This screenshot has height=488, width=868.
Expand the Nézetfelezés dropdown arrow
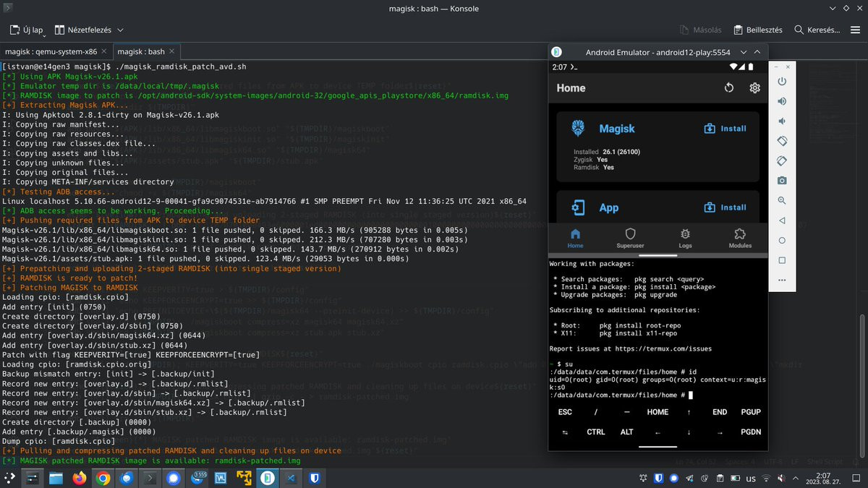(x=120, y=30)
